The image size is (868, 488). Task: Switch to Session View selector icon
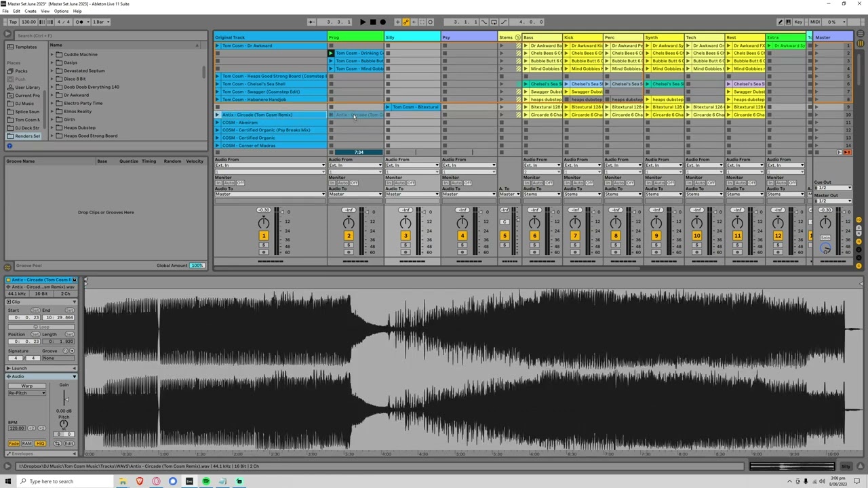click(x=860, y=44)
